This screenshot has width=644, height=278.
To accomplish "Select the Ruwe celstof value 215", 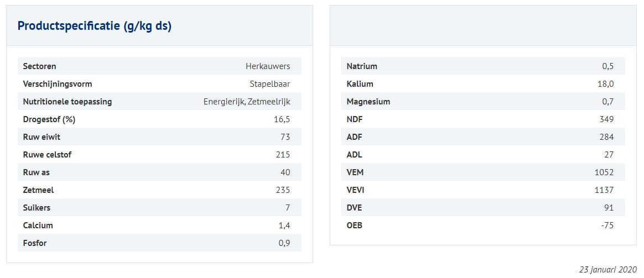I will click(283, 155).
